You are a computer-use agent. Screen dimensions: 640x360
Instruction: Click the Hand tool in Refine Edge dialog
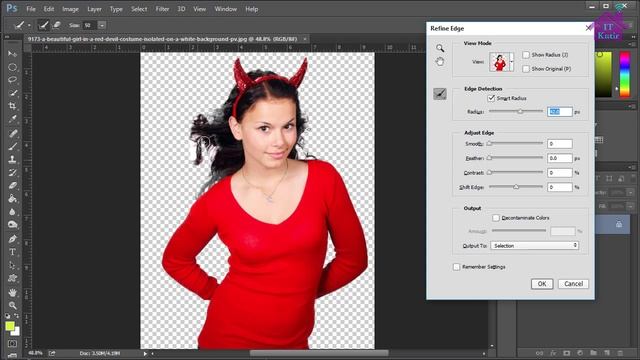[440, 62]
